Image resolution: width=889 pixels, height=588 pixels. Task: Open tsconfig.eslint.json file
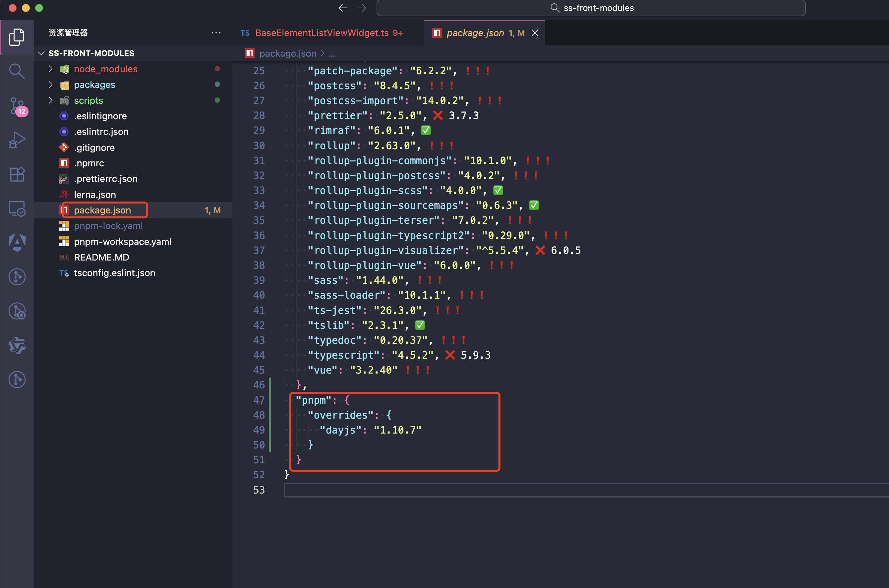114,273
